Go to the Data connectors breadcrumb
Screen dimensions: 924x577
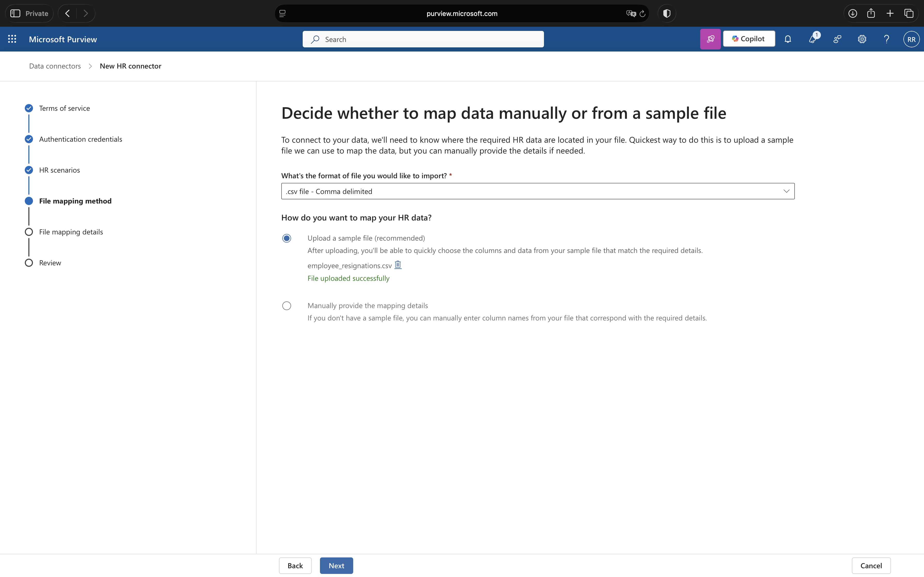55,66
